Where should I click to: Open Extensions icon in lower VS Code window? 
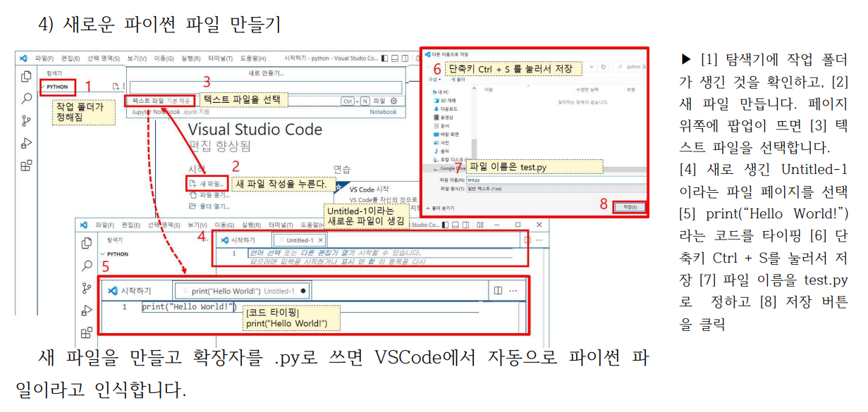(x=87, y=332)
